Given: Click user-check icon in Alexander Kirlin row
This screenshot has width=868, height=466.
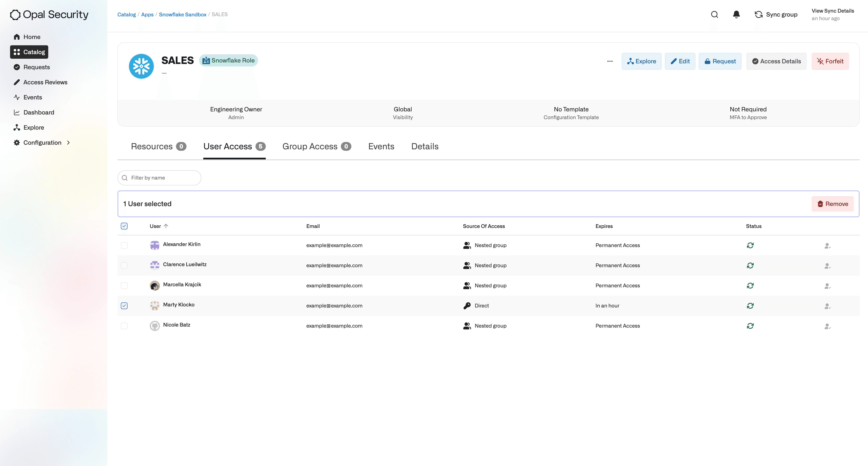Looking at the screenshot, I should (828, 246).
